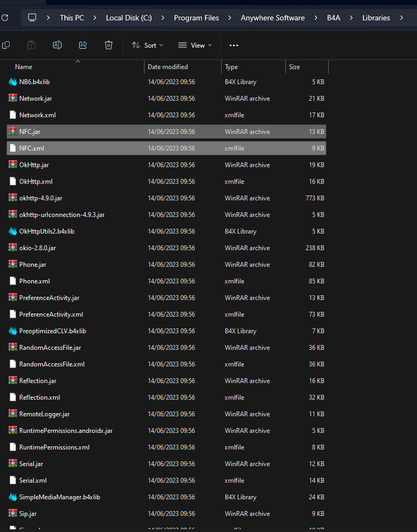Screen dimensions: 417x532
Task: Expand chevron after Local Disk (C:)
Action: coord(163,18)
